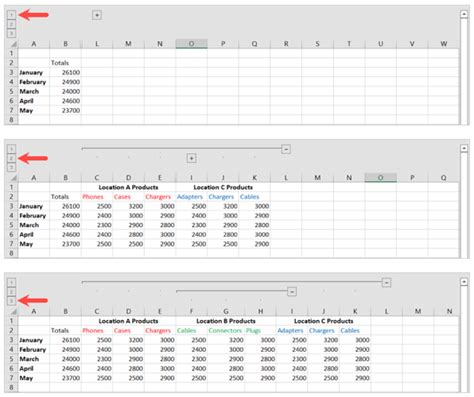Select column F header in expanded sheet
The height and width of the screenshot is (397, 474).
pos(191,311)
